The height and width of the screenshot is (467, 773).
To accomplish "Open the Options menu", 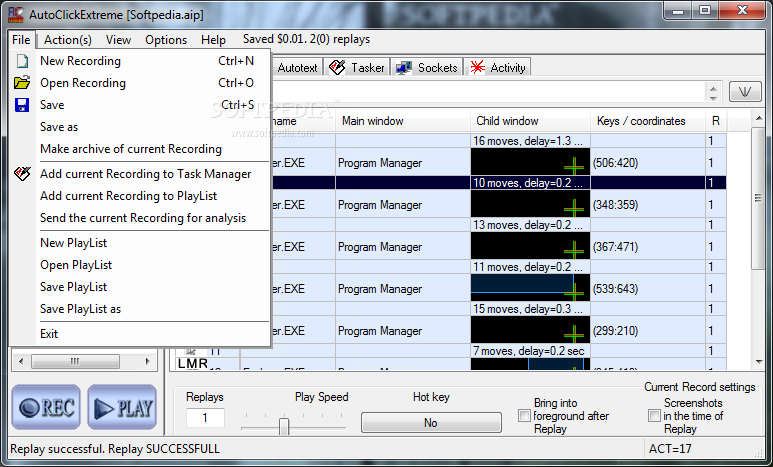I will click(x=166, y=39).
